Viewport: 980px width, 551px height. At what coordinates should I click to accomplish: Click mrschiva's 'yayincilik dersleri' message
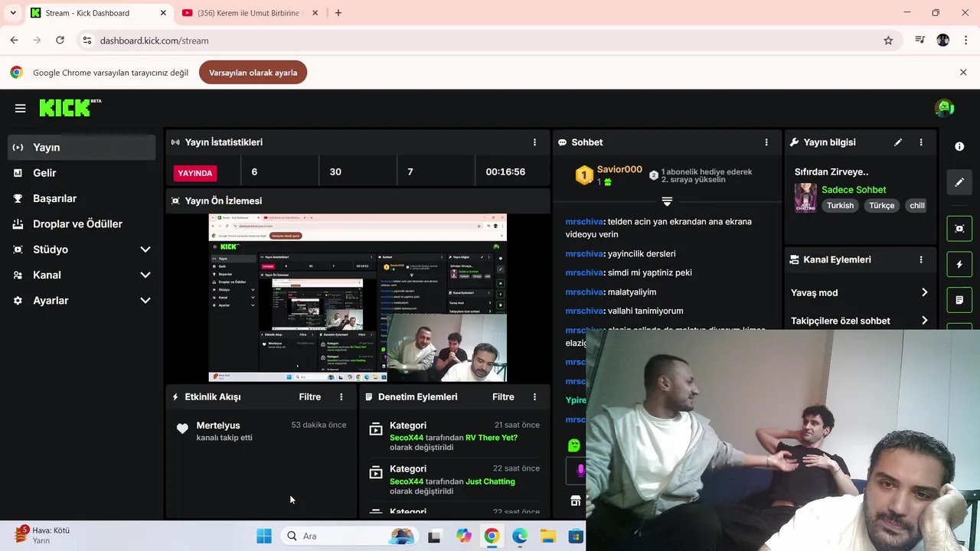click(621, 253)
